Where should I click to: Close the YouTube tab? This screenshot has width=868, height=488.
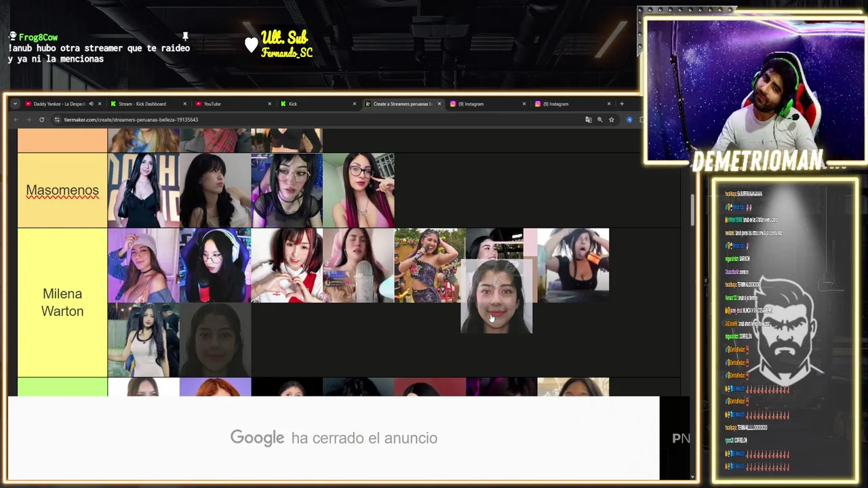269,104
